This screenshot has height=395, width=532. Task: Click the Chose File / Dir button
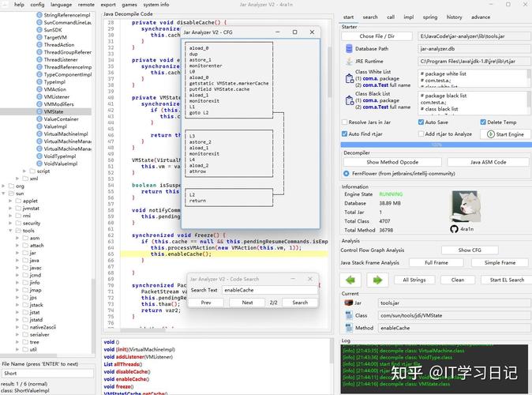377,36
